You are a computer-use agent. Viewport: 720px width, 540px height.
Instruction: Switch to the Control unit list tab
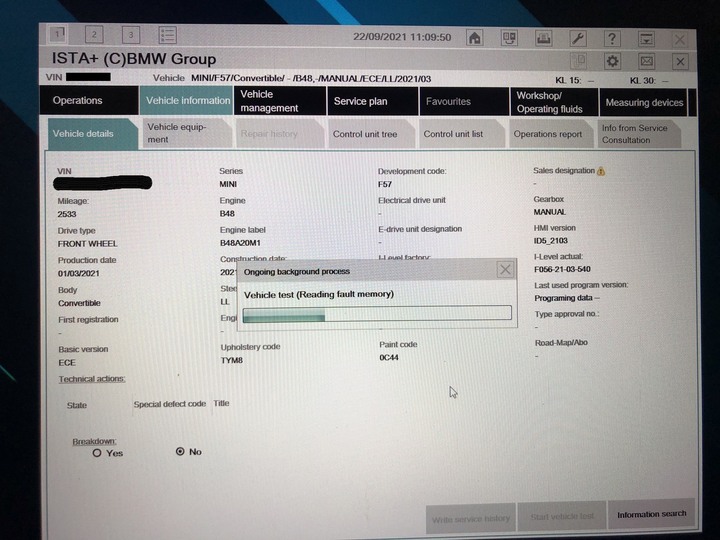[461, 134]
